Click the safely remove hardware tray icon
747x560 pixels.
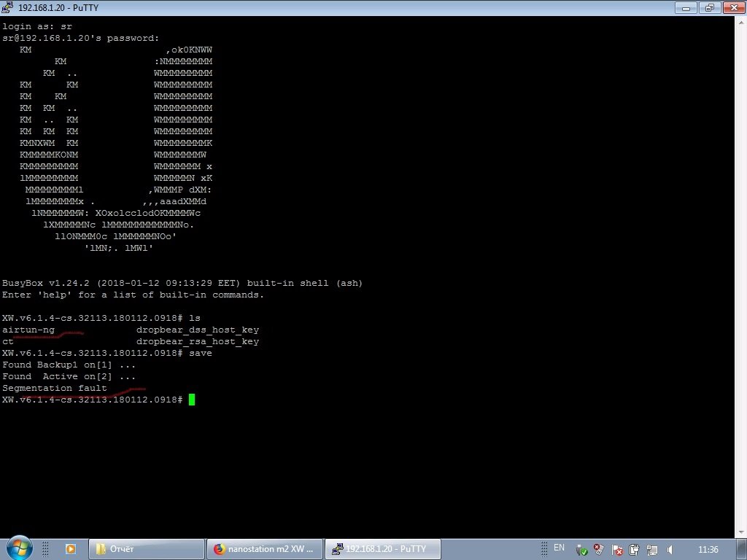click(x=581, y=550)
